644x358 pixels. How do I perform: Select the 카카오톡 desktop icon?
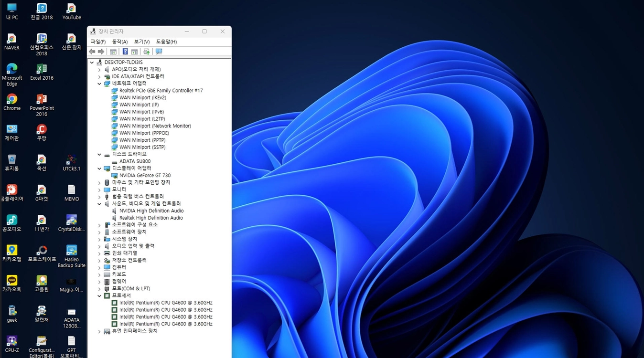click(x=12, y=284)
